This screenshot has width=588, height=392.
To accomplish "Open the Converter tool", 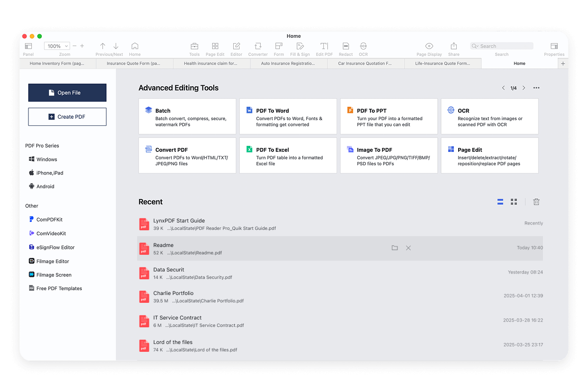I will click(x=258, y=46).
